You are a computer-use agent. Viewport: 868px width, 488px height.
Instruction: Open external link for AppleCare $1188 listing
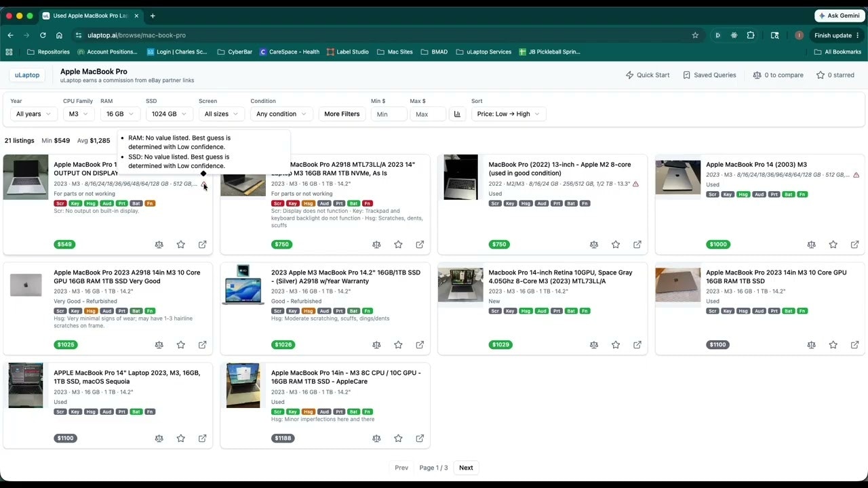pos(420,439)
